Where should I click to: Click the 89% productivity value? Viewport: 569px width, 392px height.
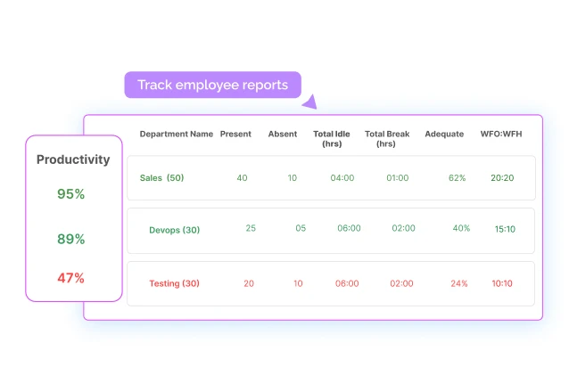coord(70,239)
